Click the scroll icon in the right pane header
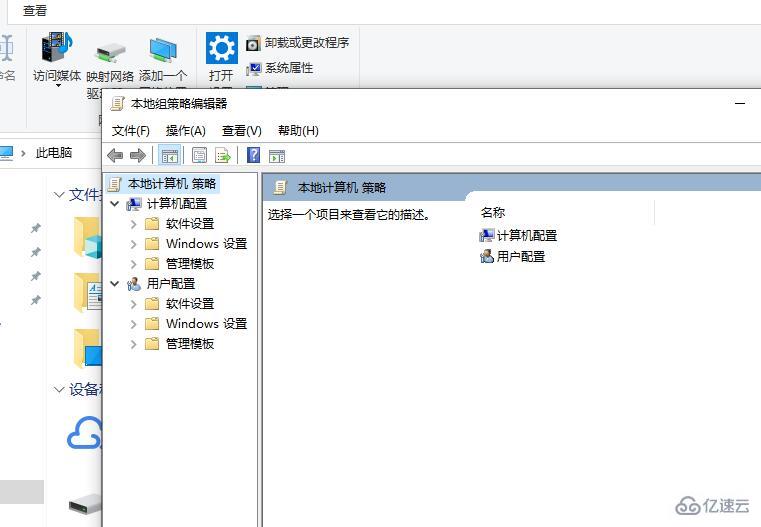The height and width of the screenshot is (527, 761). (280, 187)
